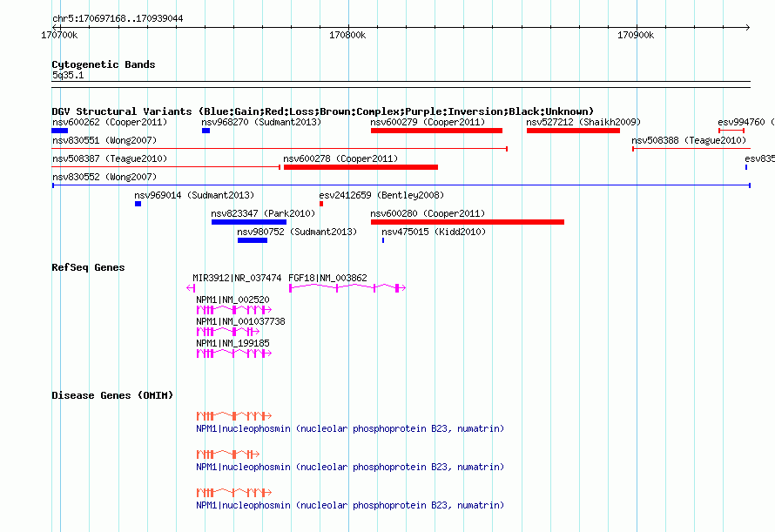Open nsv600280 (Cooper2011) variant label
This screenshot has width=775, height=532.
point(428,213)
